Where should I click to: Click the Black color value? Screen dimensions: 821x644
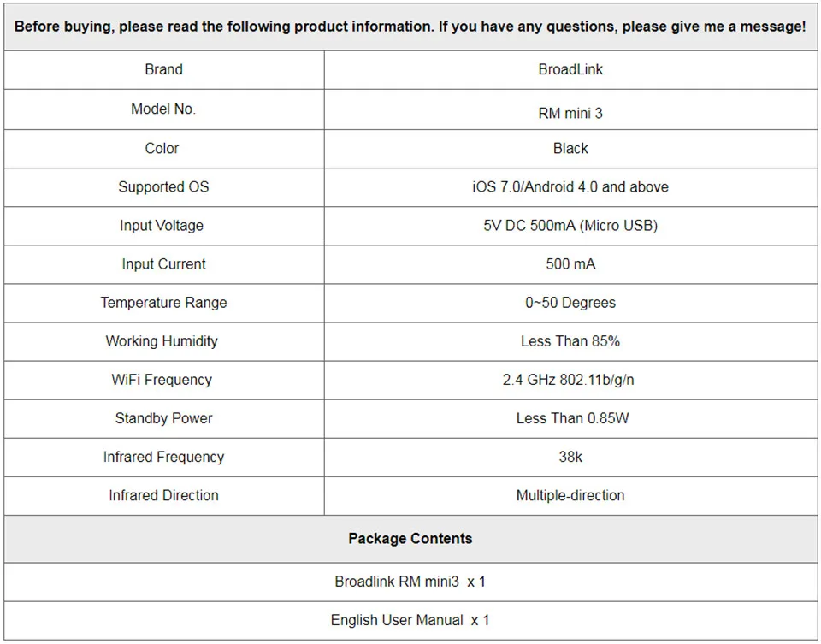click(570, 148)
